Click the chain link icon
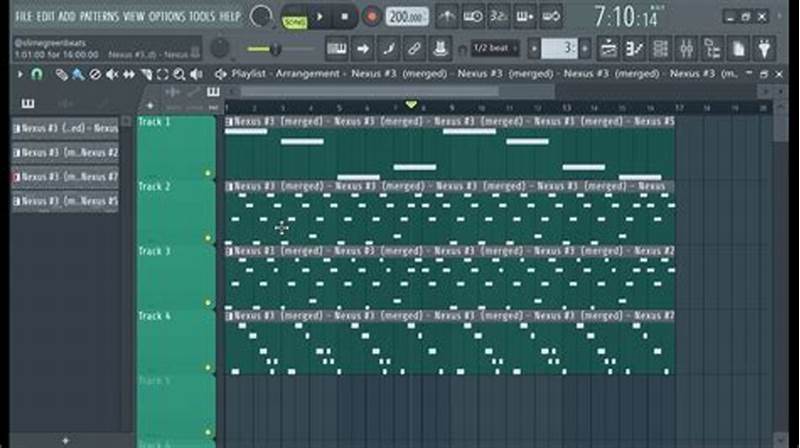 click(414, 49)
